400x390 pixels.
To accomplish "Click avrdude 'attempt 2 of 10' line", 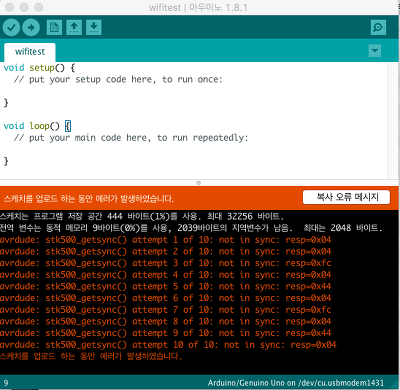I will [x=166, y=252].
